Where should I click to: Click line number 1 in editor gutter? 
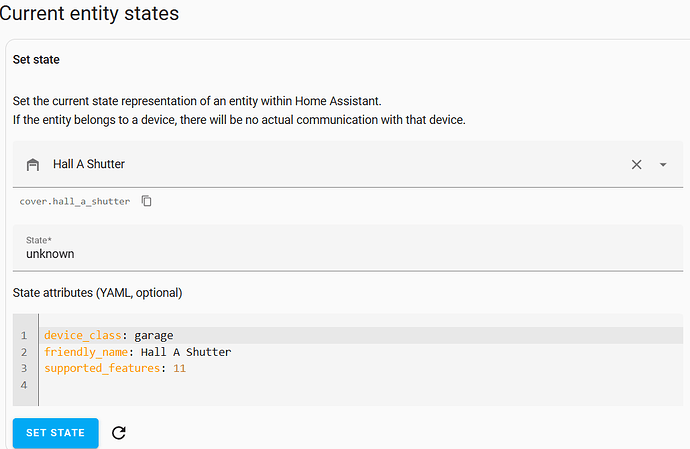[24, 335]
